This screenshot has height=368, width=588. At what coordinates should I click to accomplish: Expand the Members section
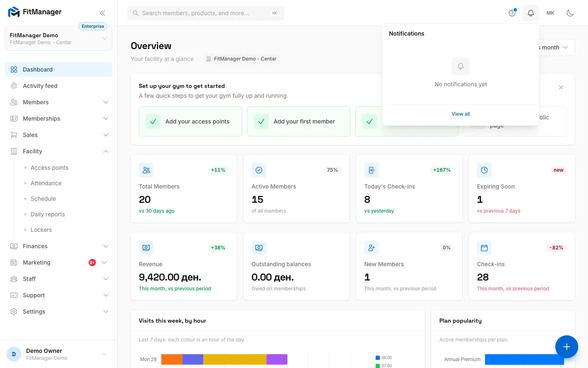tap(58, 102)
